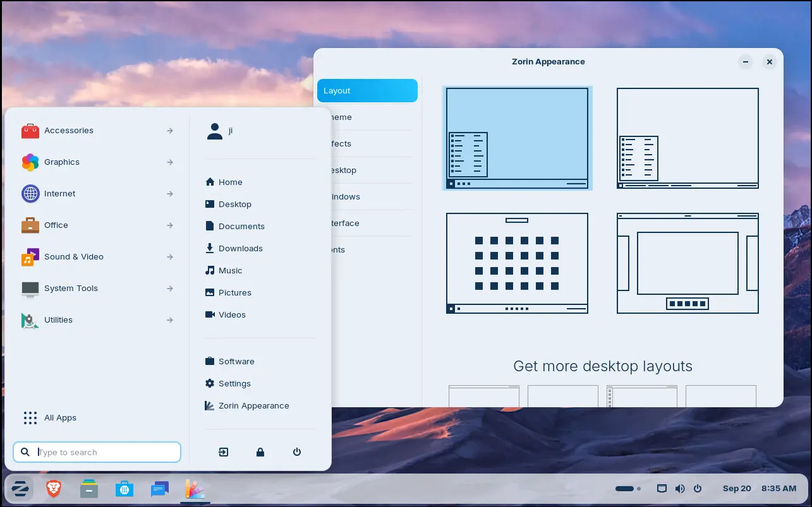The image size is (812, 507).
Task: Click the lock screen icon in the menu
Action: (260, 452)
